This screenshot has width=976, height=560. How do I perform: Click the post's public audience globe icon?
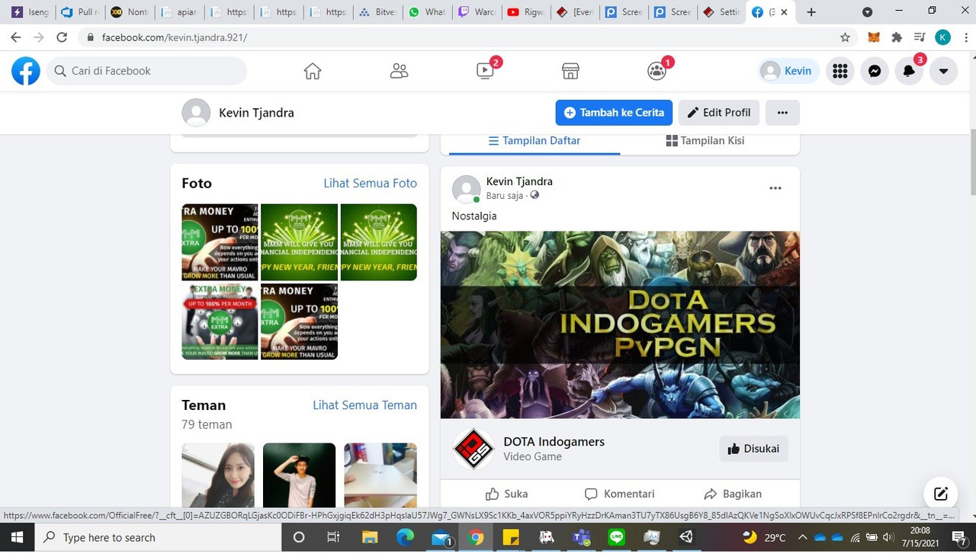[535, 196]
